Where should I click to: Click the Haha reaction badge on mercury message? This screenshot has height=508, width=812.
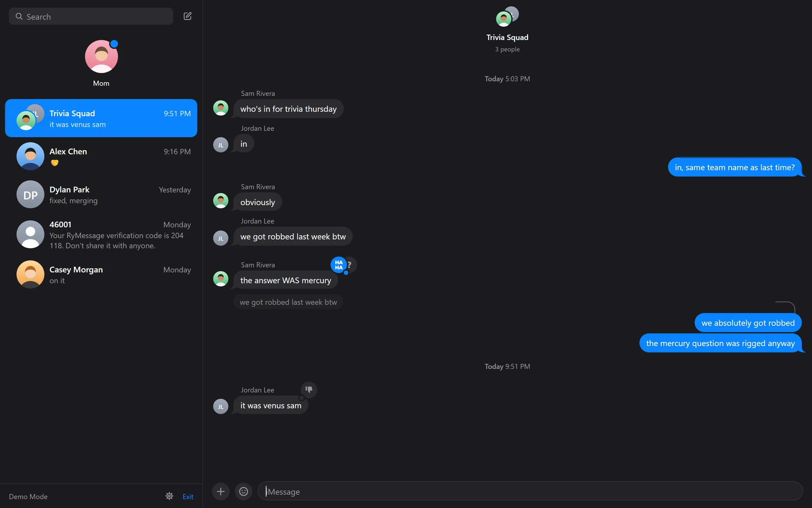(338, 265)
